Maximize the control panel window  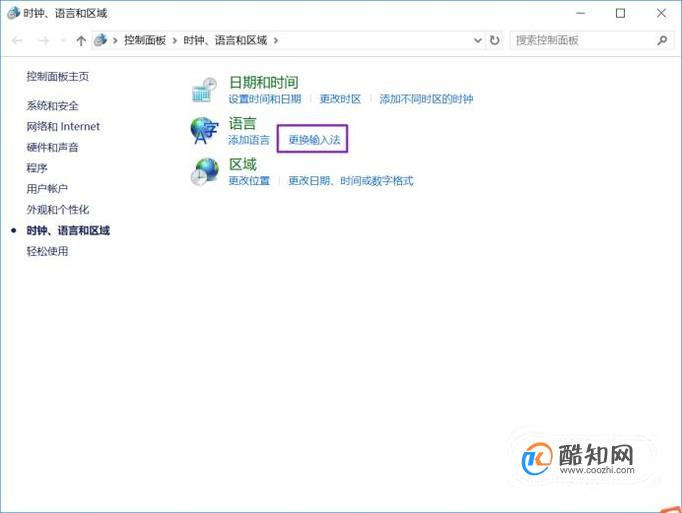pos(621,13)
